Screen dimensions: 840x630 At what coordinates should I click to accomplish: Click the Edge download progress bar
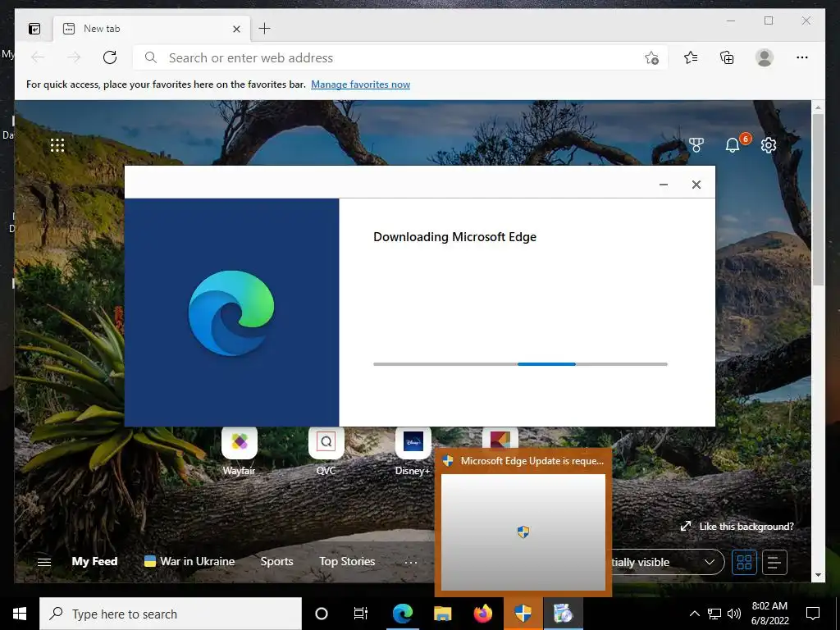(x=520, y=364)
